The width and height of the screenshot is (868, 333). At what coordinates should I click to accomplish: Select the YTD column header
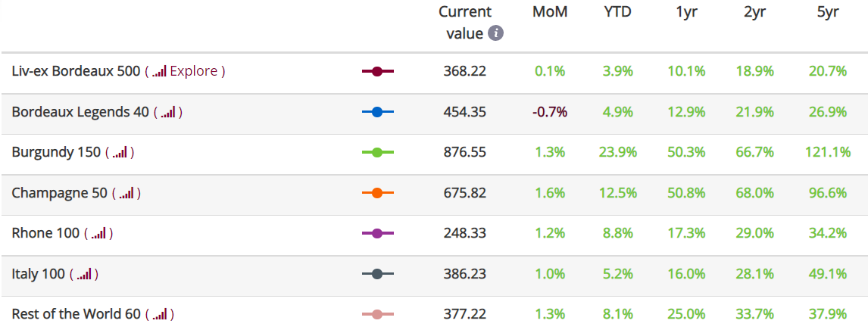click(x=617, y=12)
